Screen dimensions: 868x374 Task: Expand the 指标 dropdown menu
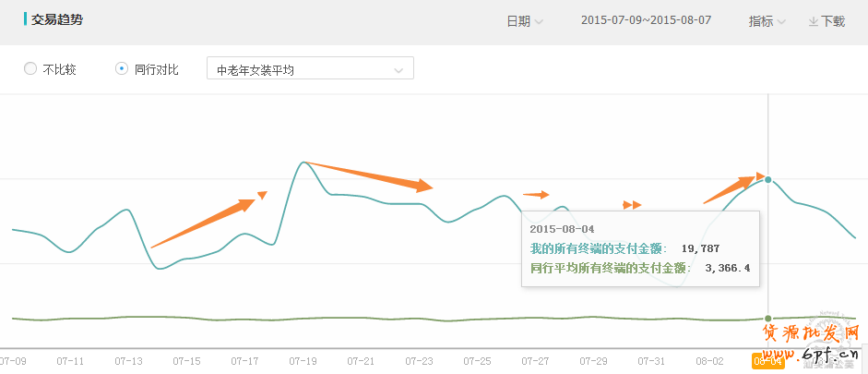coord(767,21)
